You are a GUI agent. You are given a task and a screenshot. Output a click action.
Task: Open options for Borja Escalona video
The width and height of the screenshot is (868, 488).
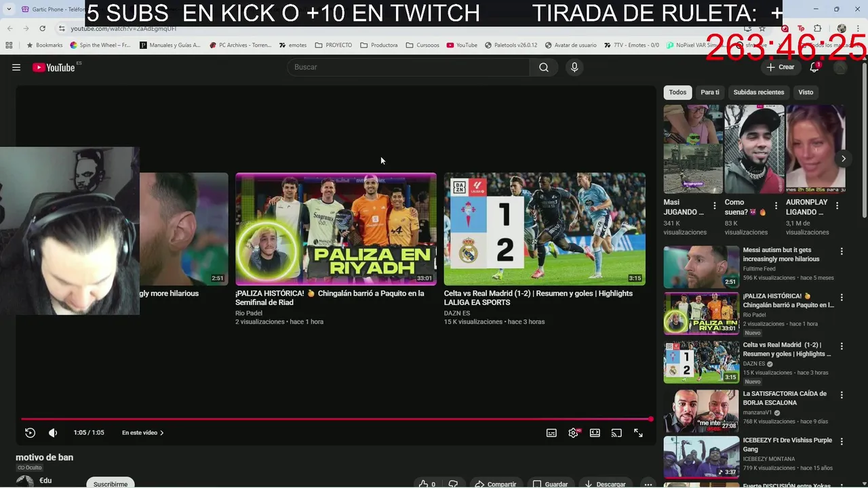pos(842,394)
